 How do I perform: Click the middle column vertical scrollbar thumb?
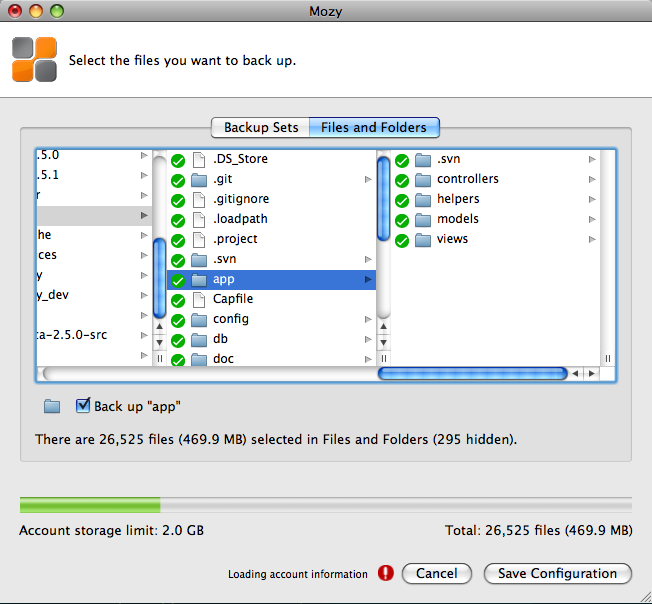[383, 199]
